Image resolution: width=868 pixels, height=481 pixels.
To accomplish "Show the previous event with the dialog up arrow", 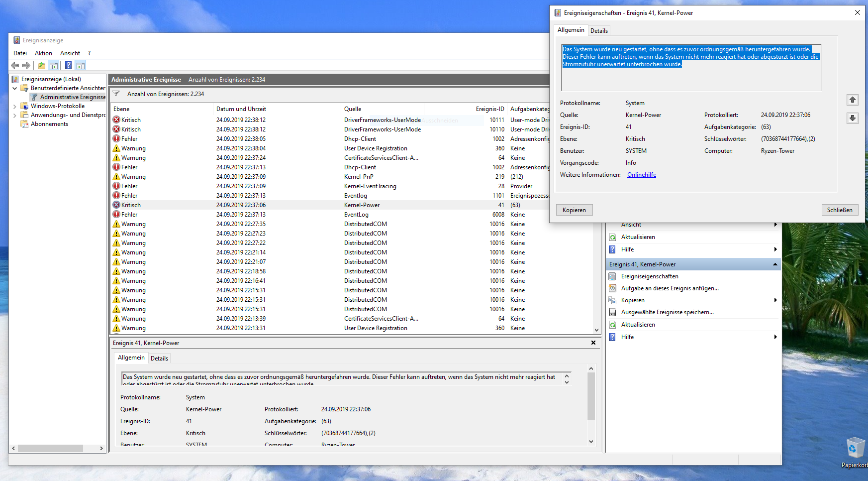I will tap(853, 100).
